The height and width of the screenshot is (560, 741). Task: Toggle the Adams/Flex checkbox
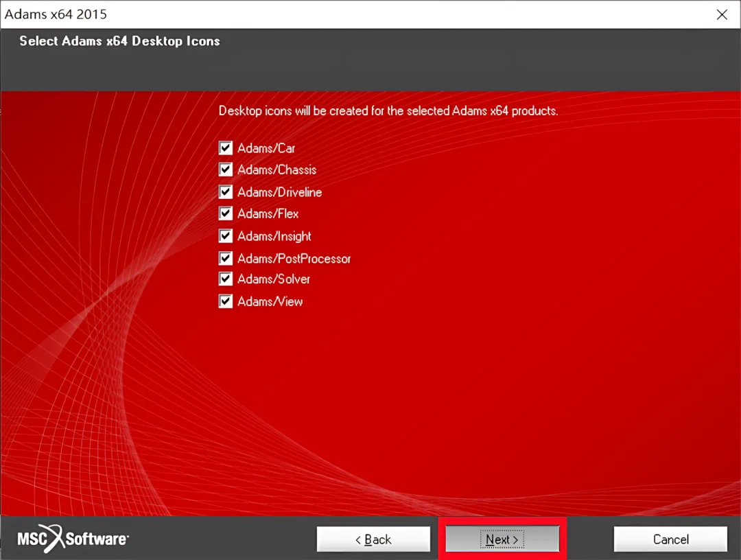(x=226, y=213)
